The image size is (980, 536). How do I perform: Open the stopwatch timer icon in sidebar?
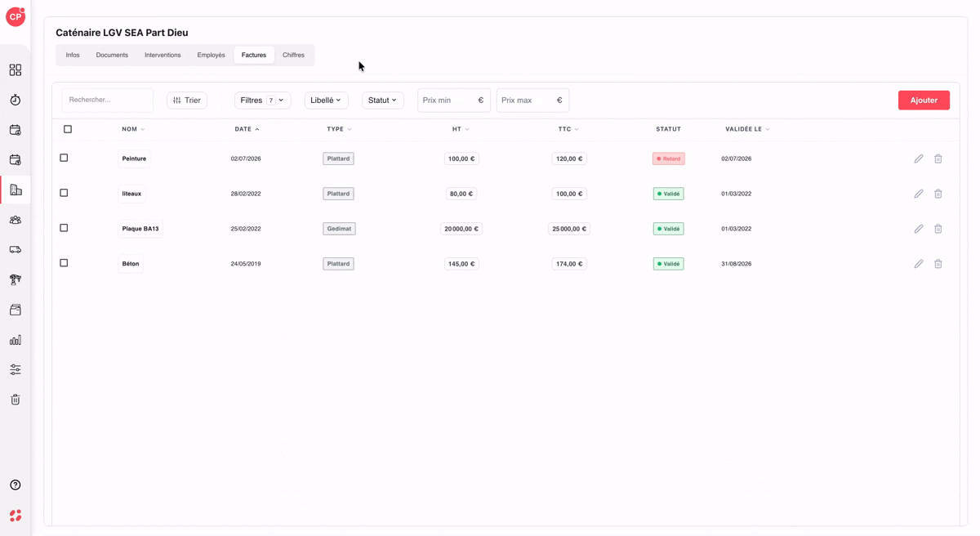pyautogui.click(x=16, y=100)
